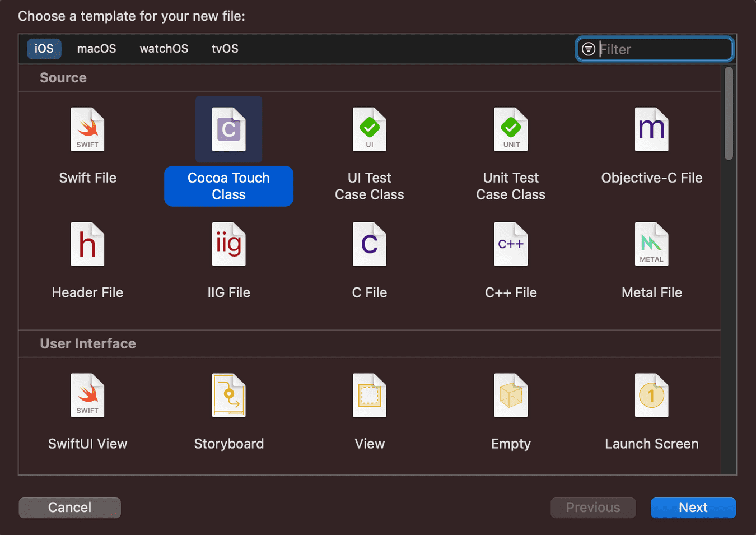The width and height of the screenshot is (756, 535).
Task: Switch to the watchOS platform tab
Action: pyautogui.click(x=164, y=49)
